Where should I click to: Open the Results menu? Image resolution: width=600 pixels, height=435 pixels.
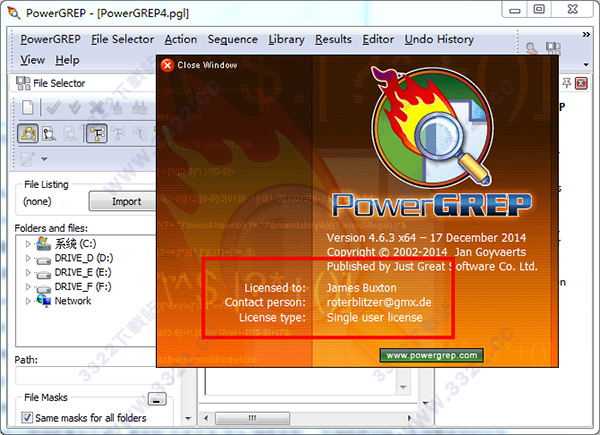pos(333,39)
